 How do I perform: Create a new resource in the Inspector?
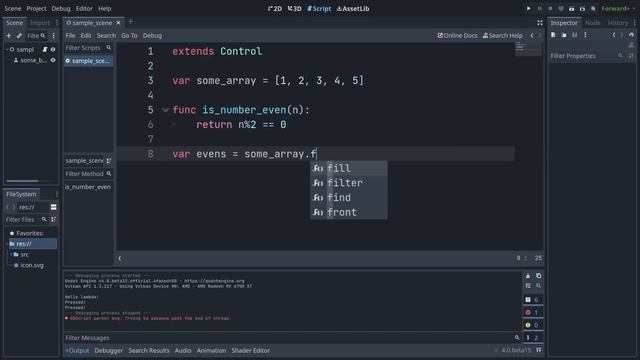tap(553, 35)
